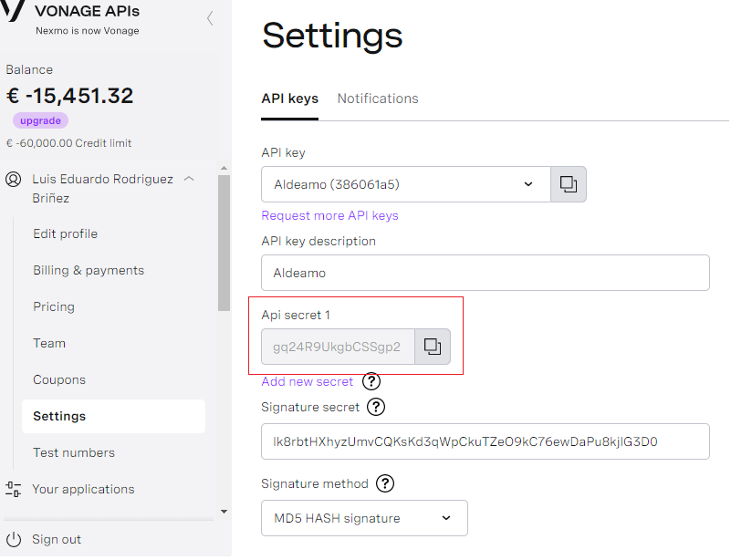Click the Request more API keys link

[x=330, y=216]
